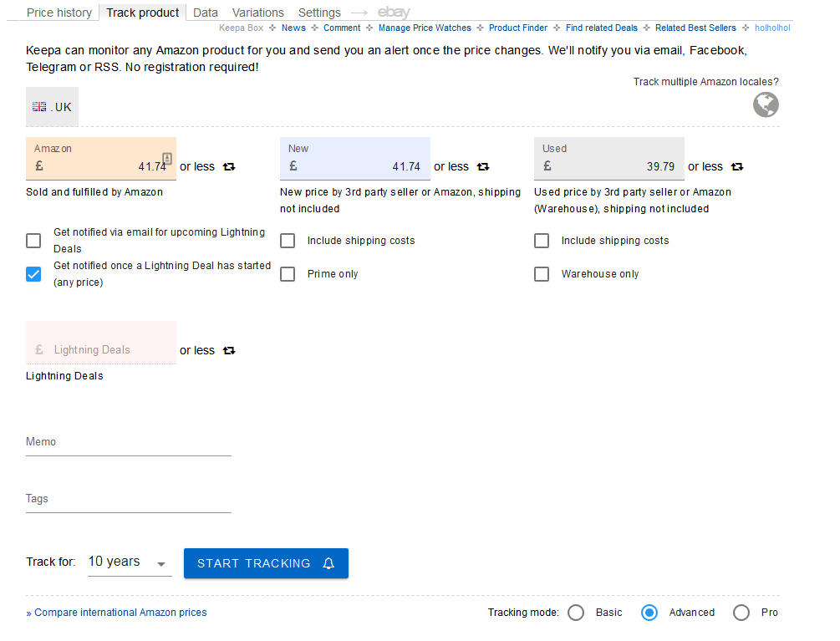Click the swap arrows icon next to Used price
Screen dimensions: 840x641
737,167
